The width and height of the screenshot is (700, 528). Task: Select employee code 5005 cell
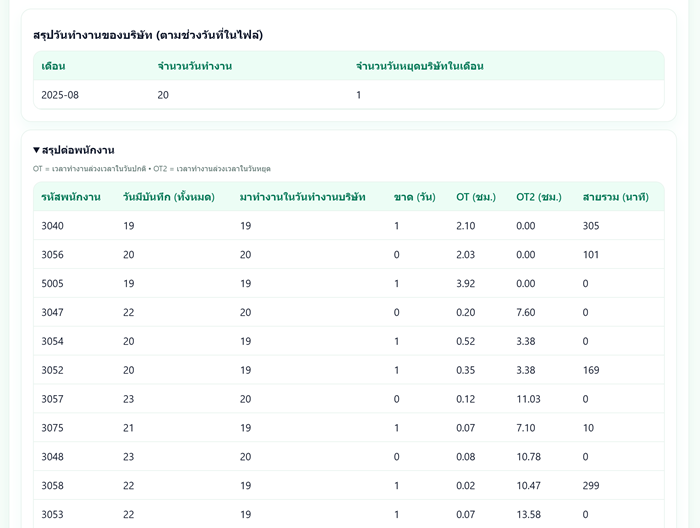52,284
